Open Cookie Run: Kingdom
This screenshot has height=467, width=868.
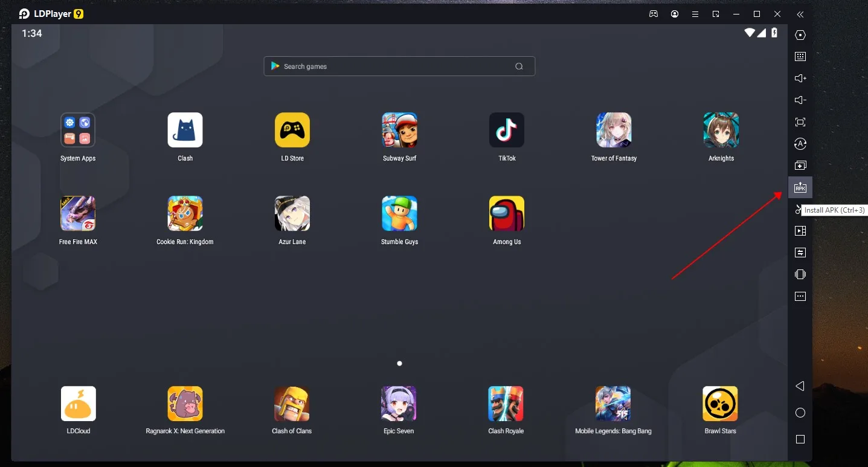click(x=185, y=213)
